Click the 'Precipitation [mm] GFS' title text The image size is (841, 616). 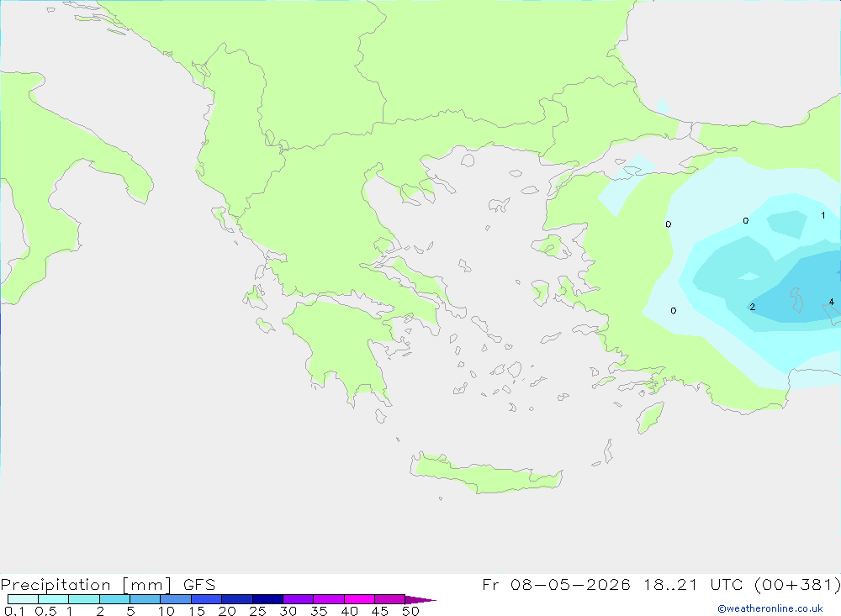(108, 585)
